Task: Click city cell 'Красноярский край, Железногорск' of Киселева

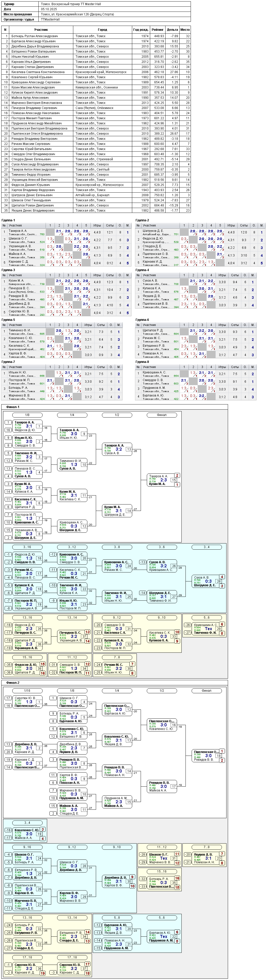Action: pyautogui.click(x=101, y=72)
